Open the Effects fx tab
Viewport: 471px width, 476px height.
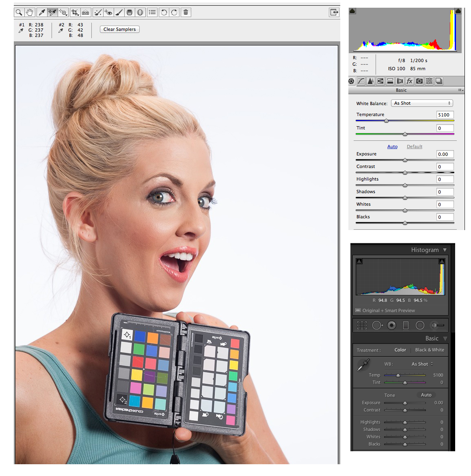[410, 81]
